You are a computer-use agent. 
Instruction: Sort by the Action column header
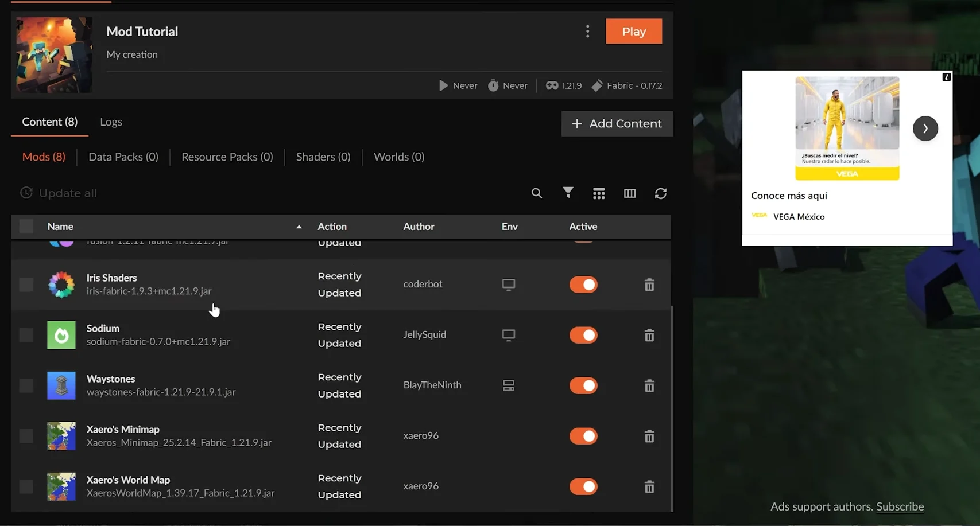coord(332,227)
